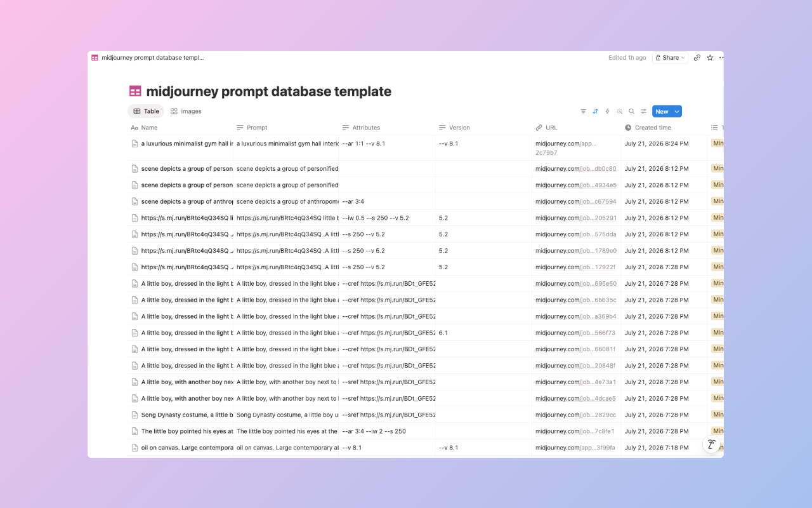Open the Prompt column header menu
Screen dimensions: 812x508
(285, 128)
